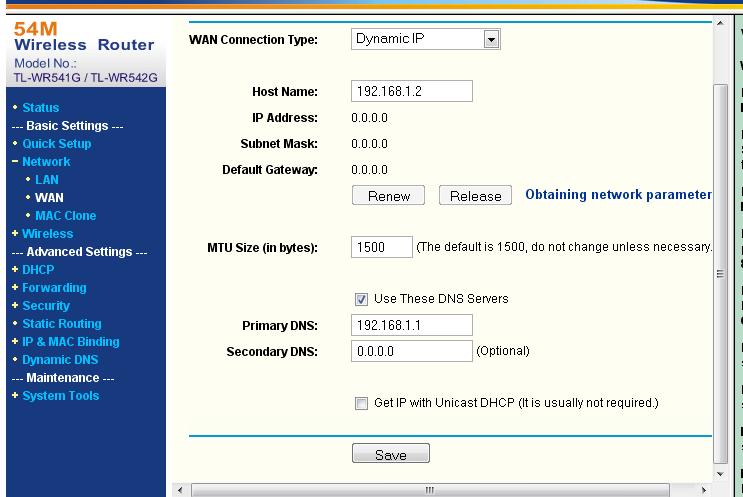Open Quick Setup in sidebar
Viewport: 743px width, 497px height.
coord(56,144)
